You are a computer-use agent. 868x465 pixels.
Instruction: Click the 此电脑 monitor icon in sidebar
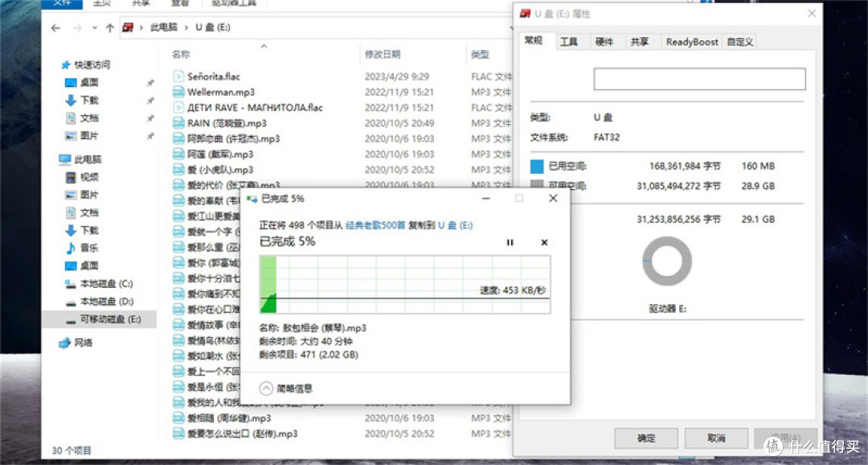pyautogui.click(x=65, y=159)
